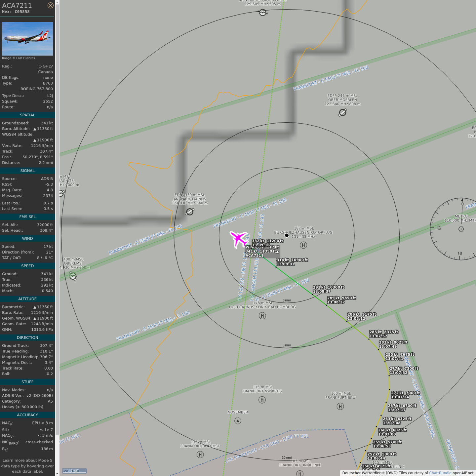
Task: Open the Air Canada Boeing 767 photo
Action: (27, 39)
